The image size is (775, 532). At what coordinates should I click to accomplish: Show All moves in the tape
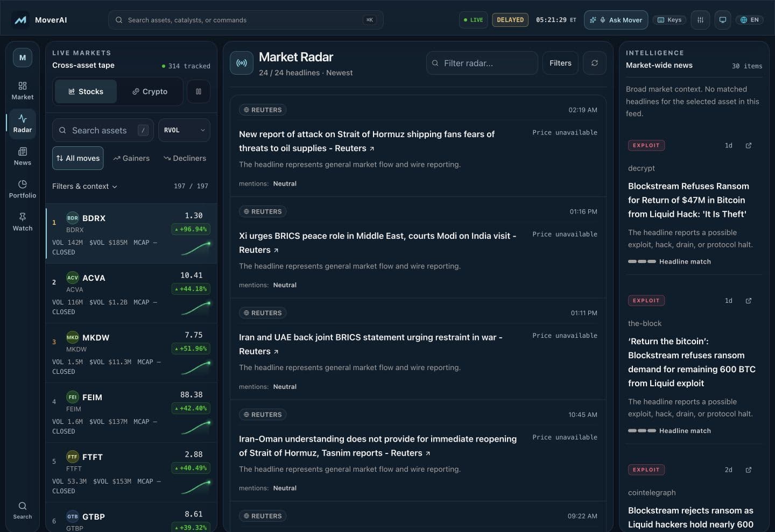[x=78, y=158]
